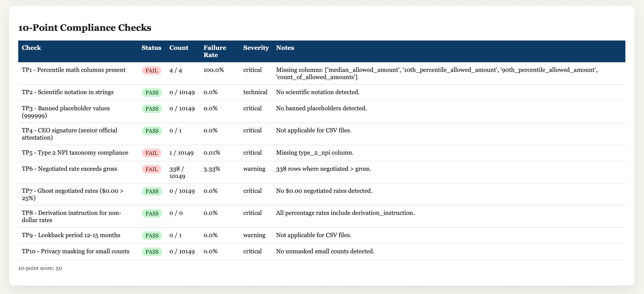Click 'No scientific notation detected.' note

pos(317,92)
